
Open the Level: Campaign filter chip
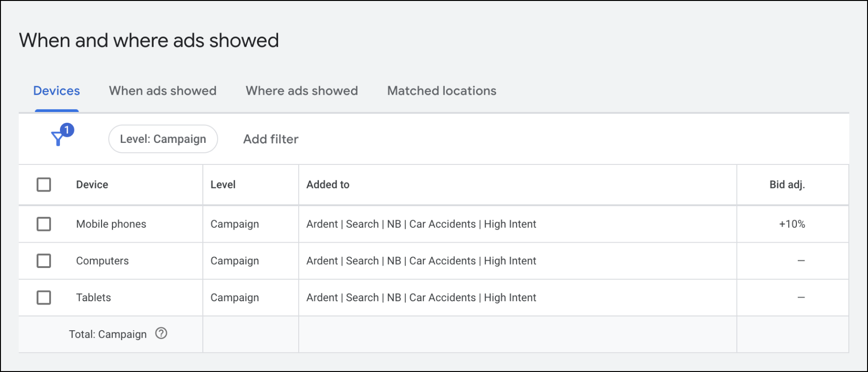click(x=163, y=139)
